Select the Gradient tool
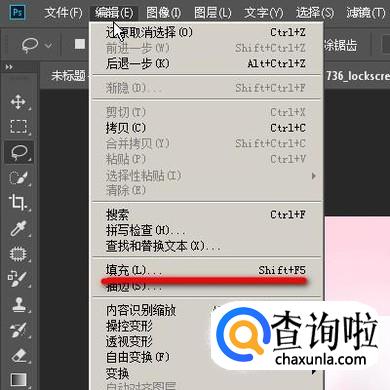Image resolution: width=390 pixels, height=390 pixels. pos(18,380)
